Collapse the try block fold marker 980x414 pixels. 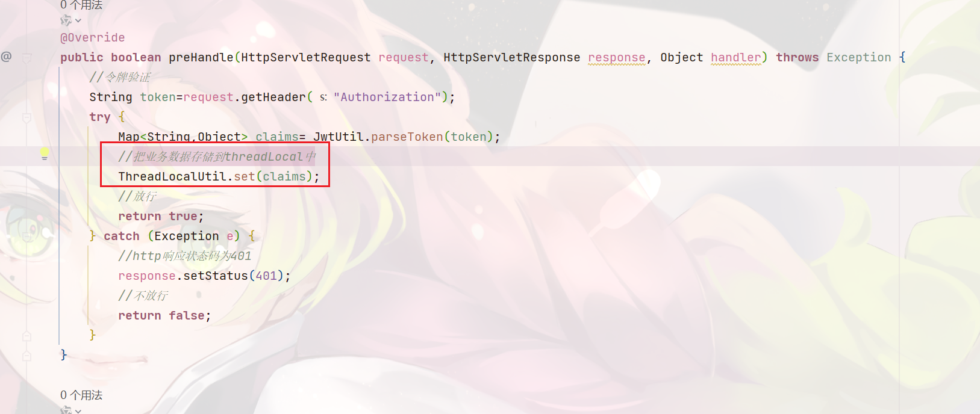pos(27,117)
